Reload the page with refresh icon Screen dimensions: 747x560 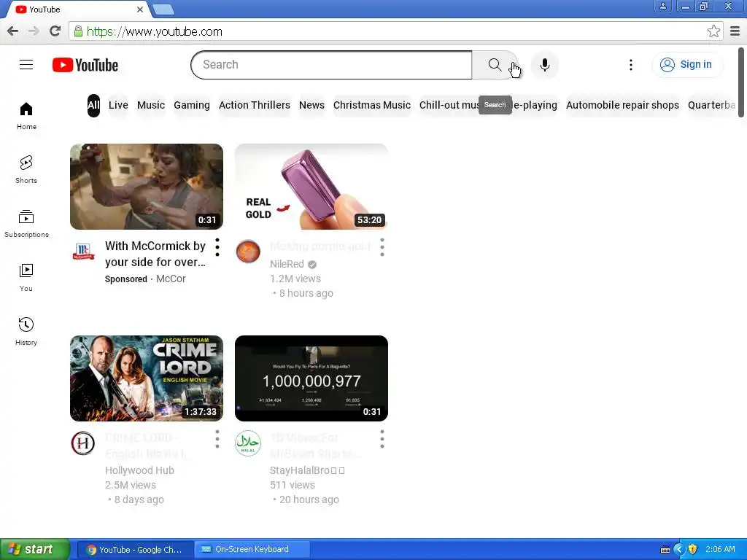click(55, 31)
